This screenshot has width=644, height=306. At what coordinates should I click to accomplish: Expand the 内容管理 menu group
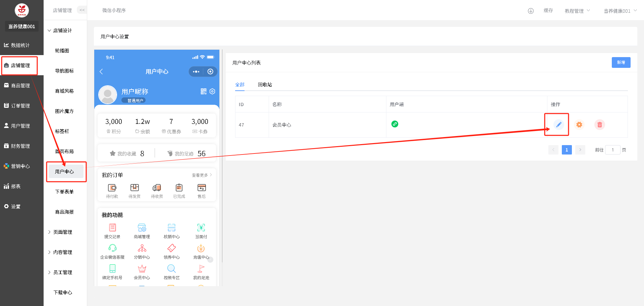[62, 252]
